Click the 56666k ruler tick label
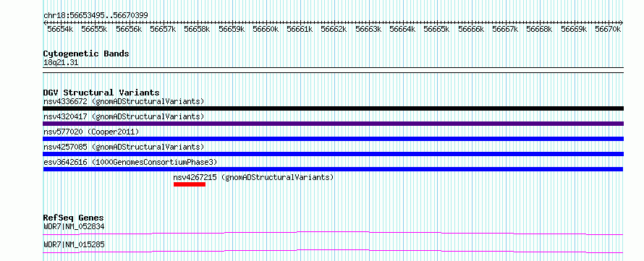The image size is (644, 261). (x=471, y=30)
